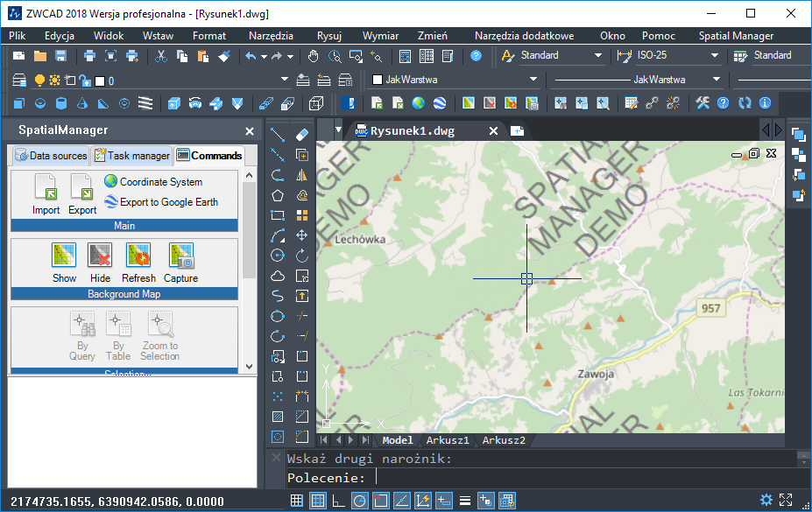The image size is (812, 512).
Task: Toggle Snap mode in status bar
Action: click(297, 500)
